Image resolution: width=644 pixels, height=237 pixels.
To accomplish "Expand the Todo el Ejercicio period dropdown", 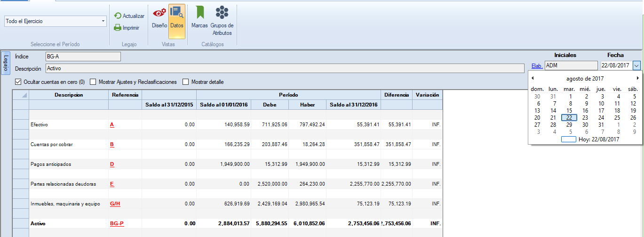I will (x=103, y=21).
